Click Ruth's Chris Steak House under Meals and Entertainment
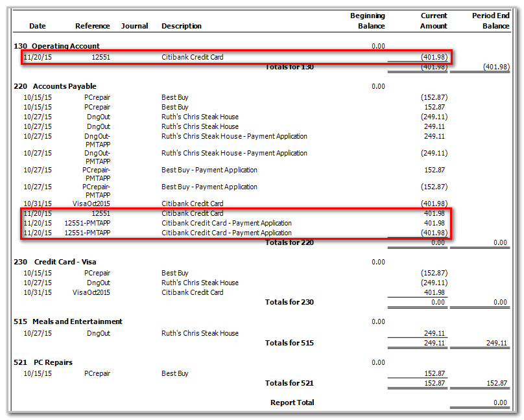Viewport: 524px width, 420px height. tap(200, 333)
